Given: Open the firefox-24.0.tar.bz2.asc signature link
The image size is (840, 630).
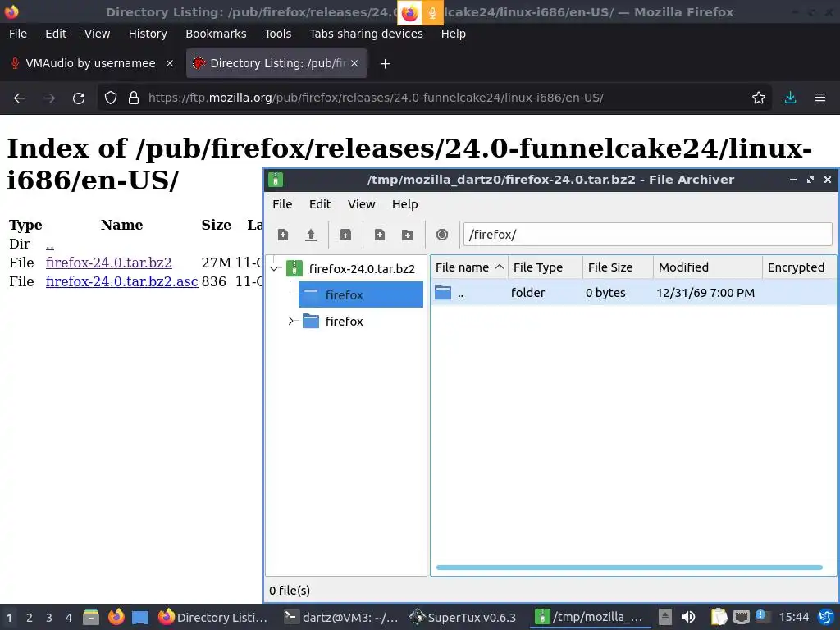Looking at the screenshot, I should tap(122, 281).
